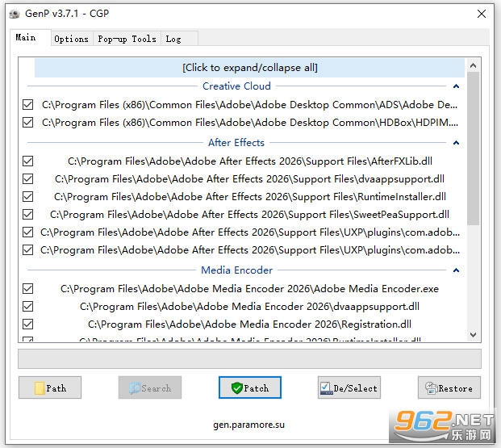Screen dimensions: 501x448
Task: Toggle checkbox for SweetPeaSupport.dll
Action: click(27, 214)
